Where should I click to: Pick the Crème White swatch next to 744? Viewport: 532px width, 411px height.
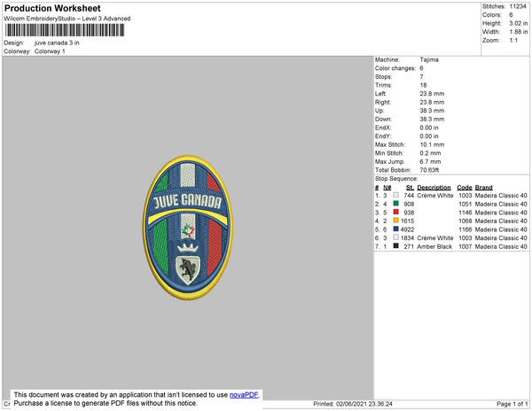pos(395,195)
